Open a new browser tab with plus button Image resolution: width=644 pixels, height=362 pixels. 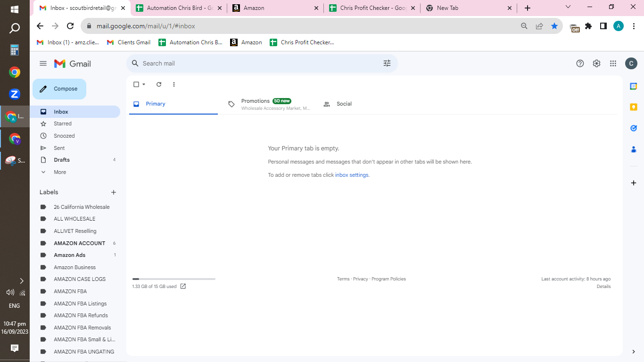[528, 8]
